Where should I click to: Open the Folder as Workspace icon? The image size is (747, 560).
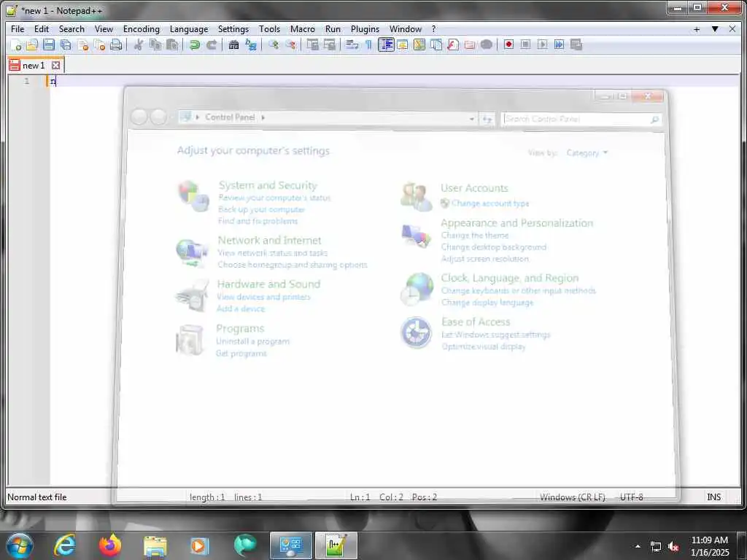pyautogui.click(x=470, y=44)
